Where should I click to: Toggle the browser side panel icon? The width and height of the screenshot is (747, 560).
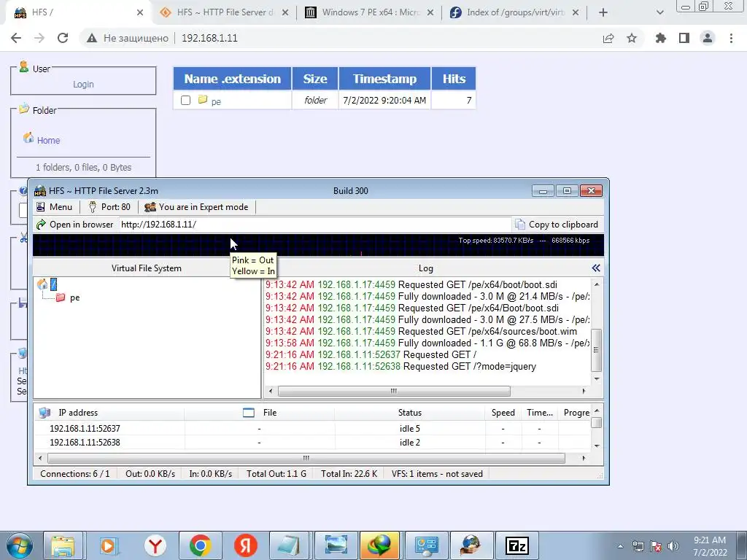click(684, 38)
